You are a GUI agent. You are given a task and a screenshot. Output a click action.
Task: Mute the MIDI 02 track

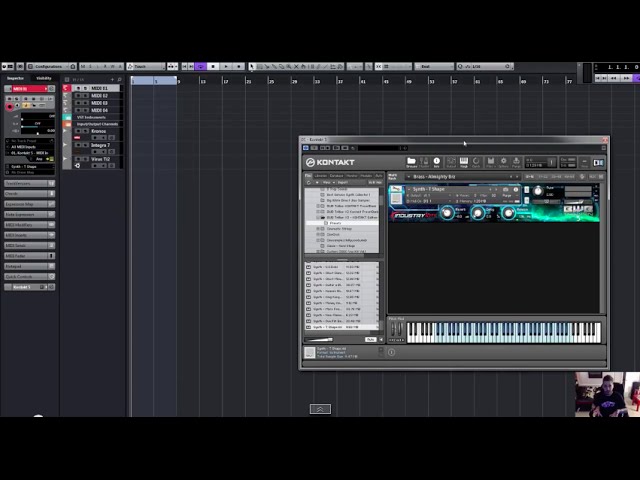(78, 96)
